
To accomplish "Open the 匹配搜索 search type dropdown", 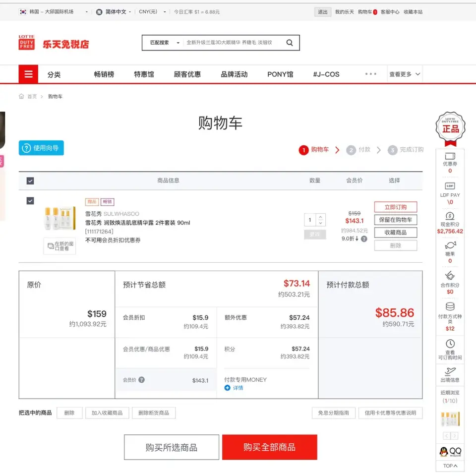I will pos(165,43).
